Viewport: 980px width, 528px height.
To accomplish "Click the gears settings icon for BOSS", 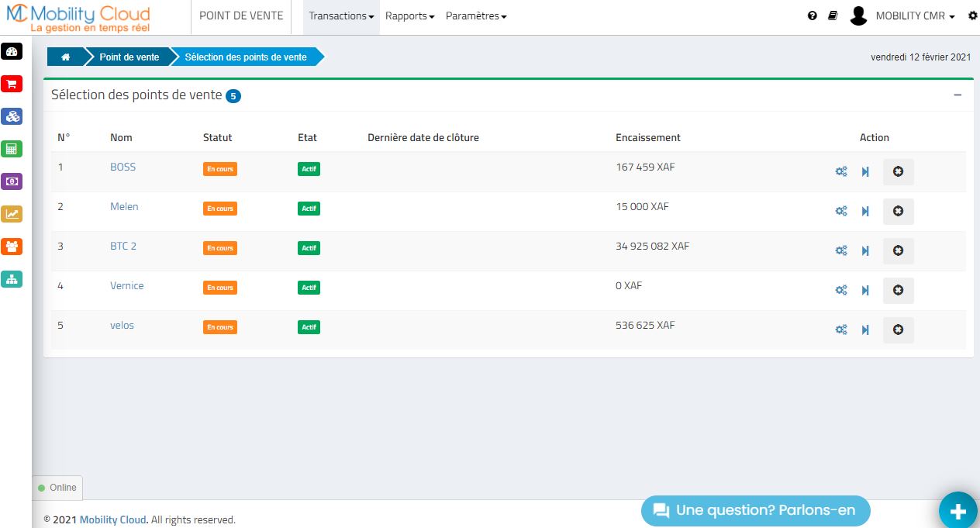I will 841,172.
